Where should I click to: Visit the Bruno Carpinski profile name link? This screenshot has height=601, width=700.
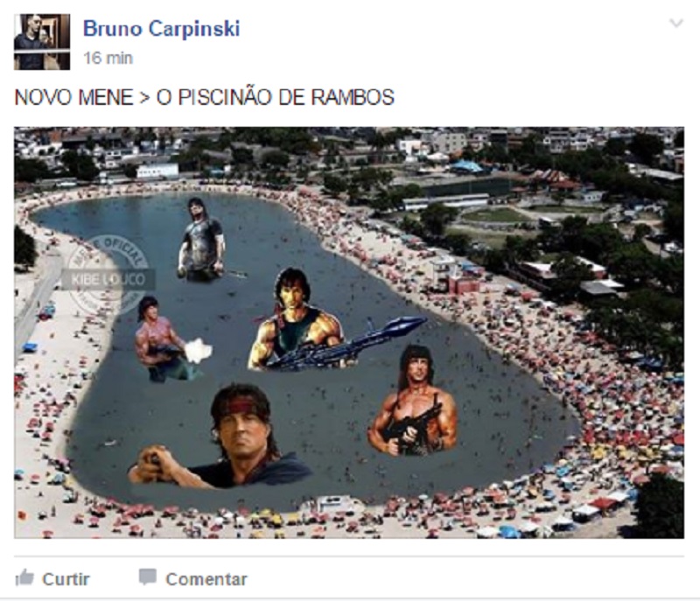coord(162,29)
